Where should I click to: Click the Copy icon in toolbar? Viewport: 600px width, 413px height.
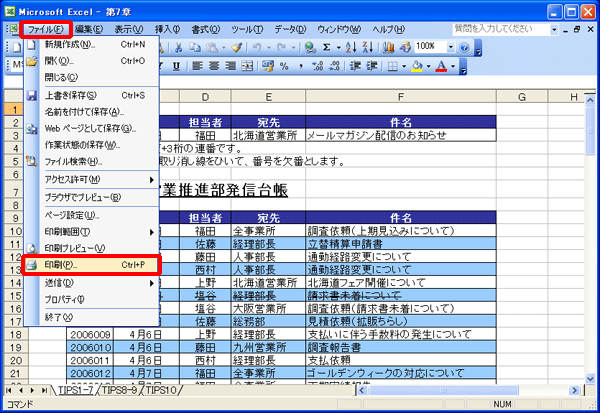pos(195,47)
